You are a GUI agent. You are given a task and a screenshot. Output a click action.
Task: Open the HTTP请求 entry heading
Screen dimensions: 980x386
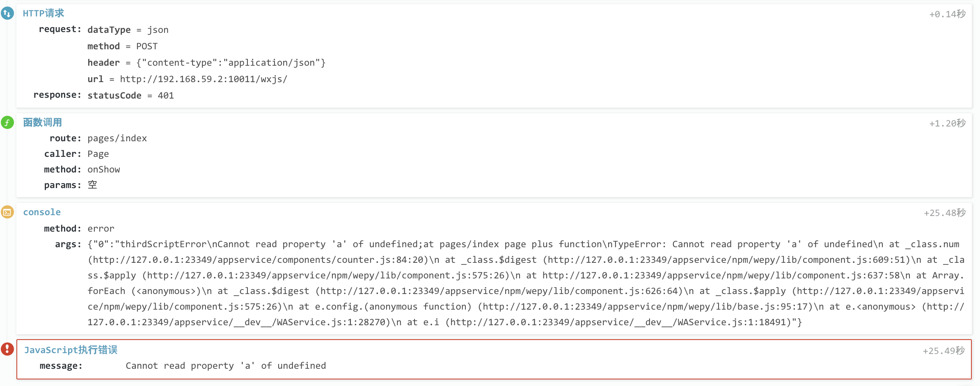[44, 14]
